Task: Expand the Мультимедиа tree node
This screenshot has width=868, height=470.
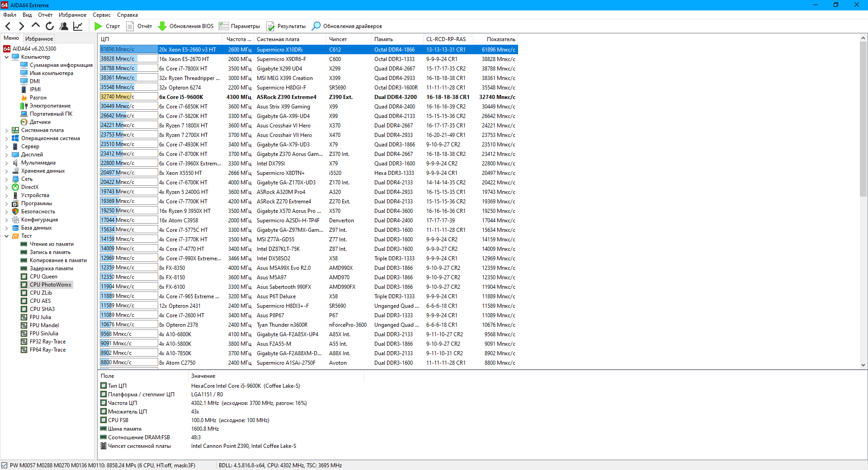Action: coord(6,163)
